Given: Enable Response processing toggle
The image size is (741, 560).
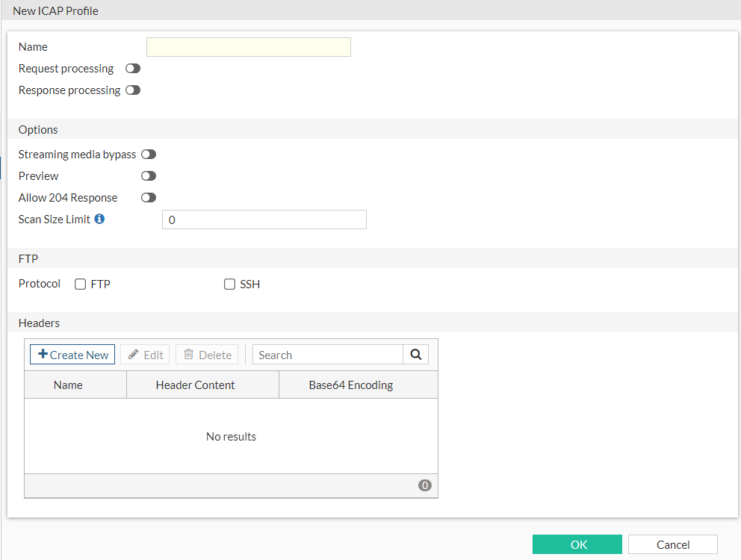Looking at the screenshot, I should (133, 90).
